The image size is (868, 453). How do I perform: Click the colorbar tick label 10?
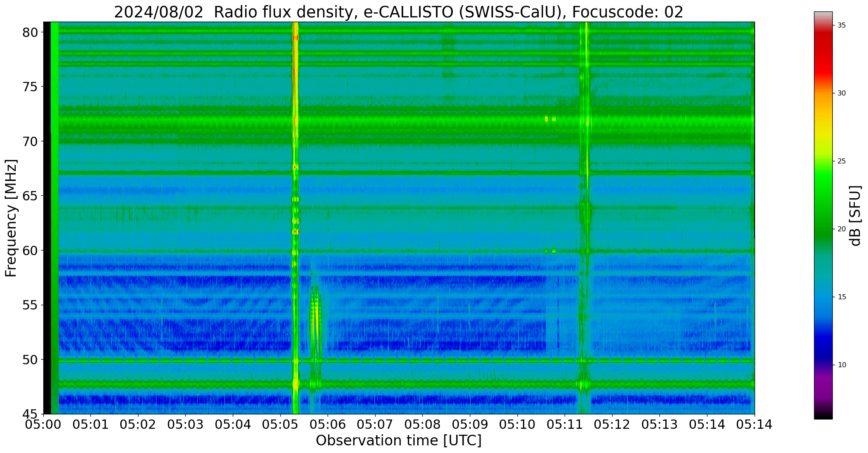841,365
